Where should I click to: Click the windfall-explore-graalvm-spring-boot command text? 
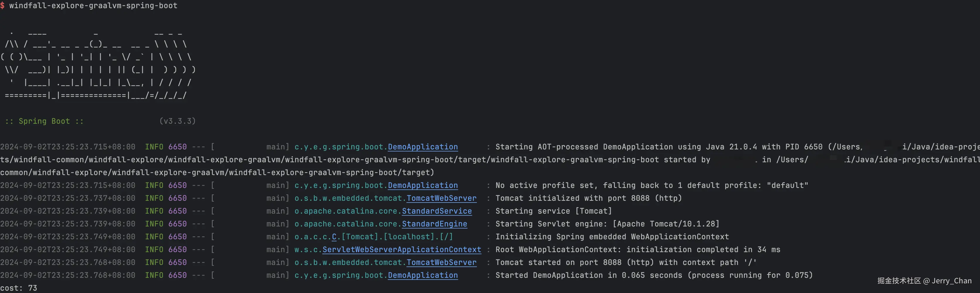(93, 6)
